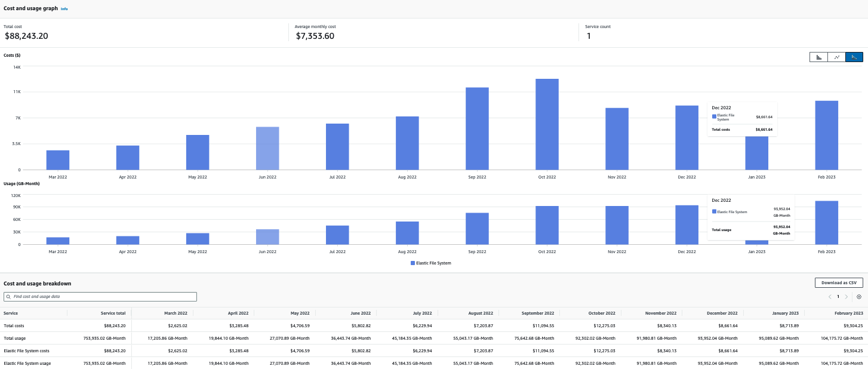Select the stacked bar chart view icon
Screen dimensions: 868x369
pos(854,57)
